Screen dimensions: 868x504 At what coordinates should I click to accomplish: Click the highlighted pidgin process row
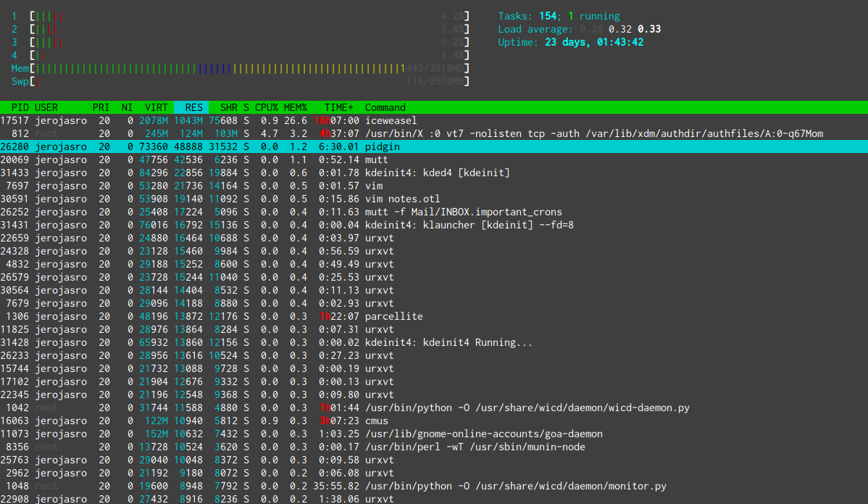click(x=434, y=146)
